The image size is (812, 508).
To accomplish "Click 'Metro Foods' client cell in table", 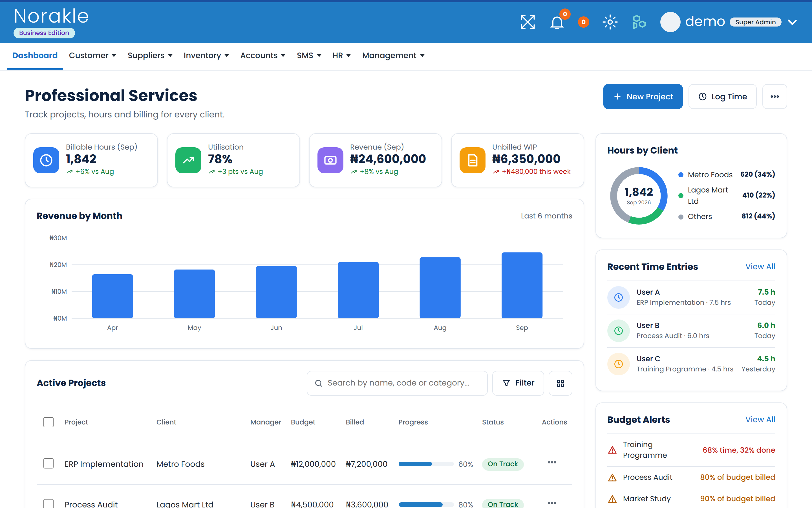I will click(x=180, y=464).
